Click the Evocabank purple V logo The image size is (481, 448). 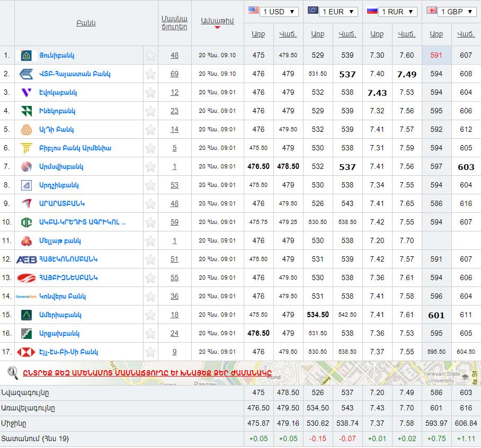[26, 93]
